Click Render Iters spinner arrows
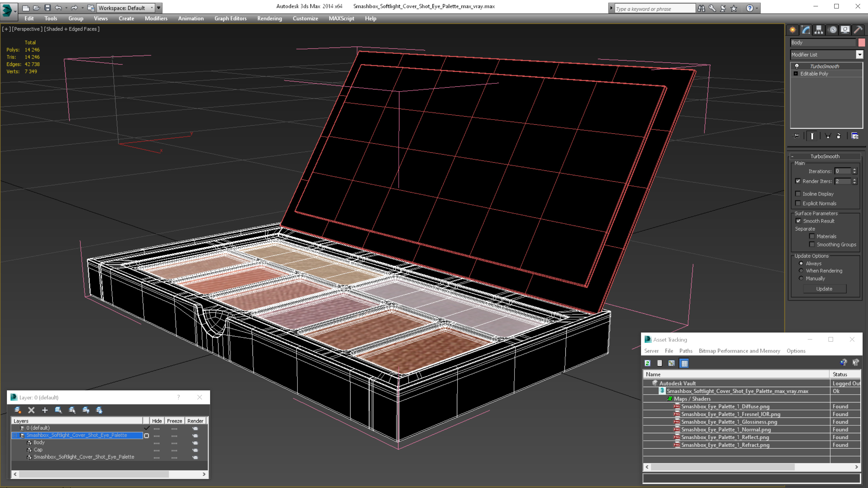This screenshot has height=488, width=868. pyautogui.click(x=854, y=181)
